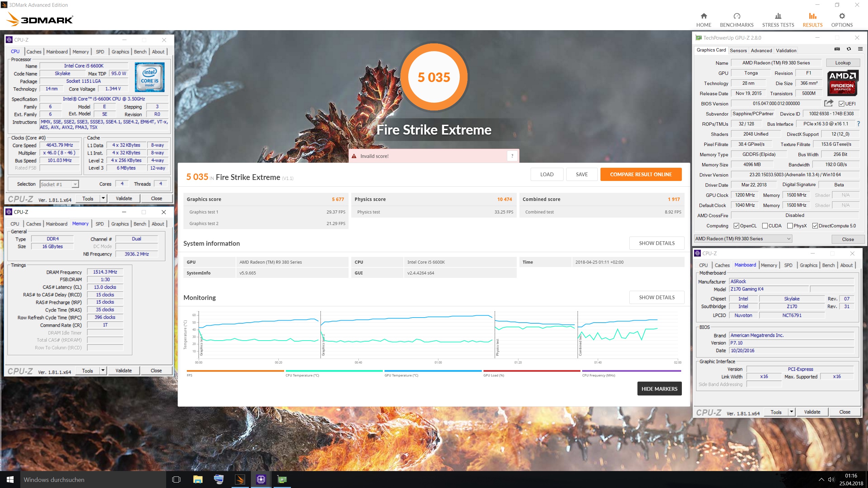Open the OPTIONS gear in 3DMark
868x488 pixels.
(842, 20)
